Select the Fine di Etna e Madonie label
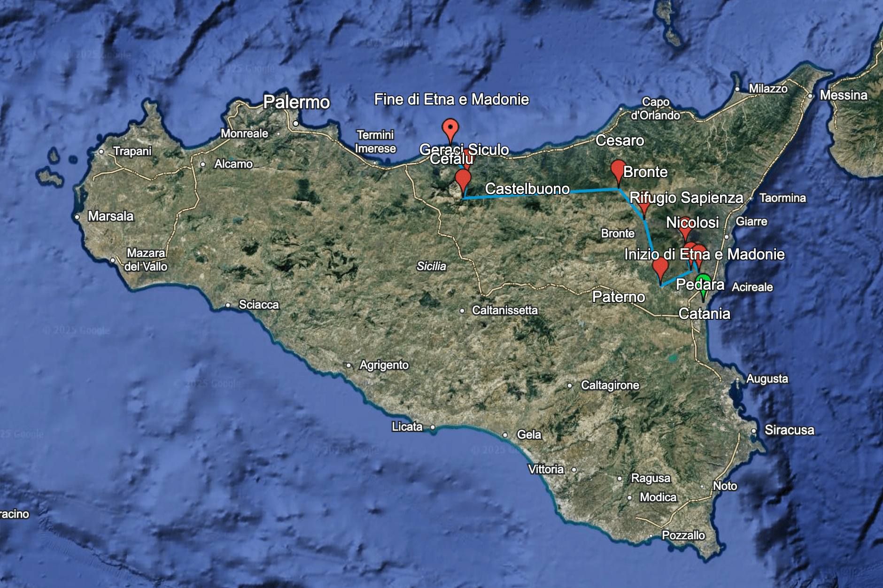The width and height of the screenshot is (883, 588). coord(451,100)
